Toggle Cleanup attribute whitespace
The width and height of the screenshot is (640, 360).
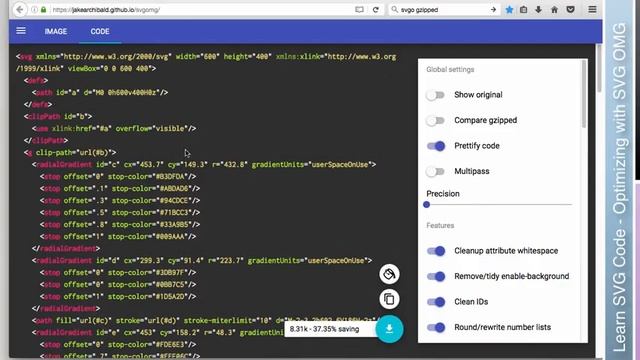tap(436, 251)
